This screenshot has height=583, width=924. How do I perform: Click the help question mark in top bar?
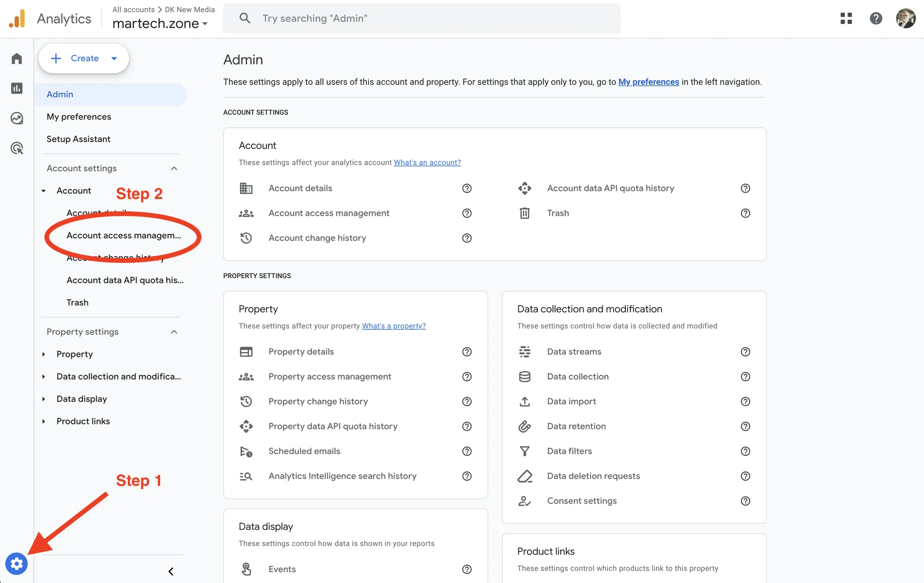click(876, 19)
